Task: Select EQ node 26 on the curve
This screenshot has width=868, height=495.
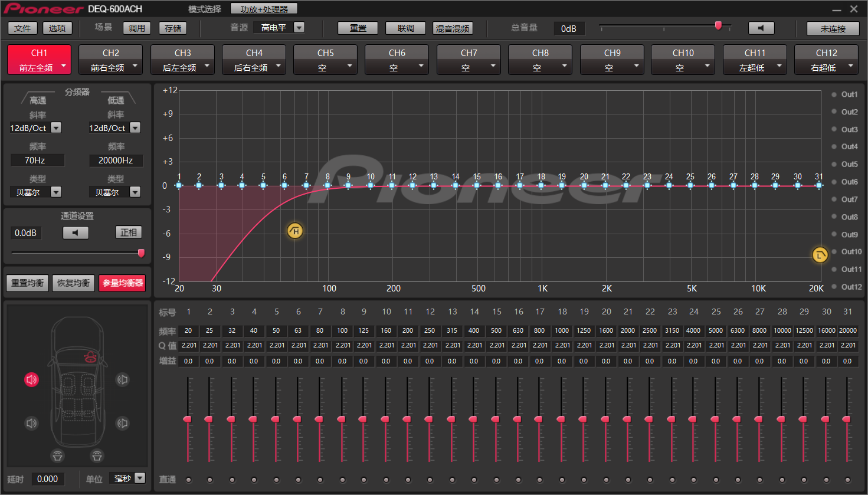Action: 712,185
